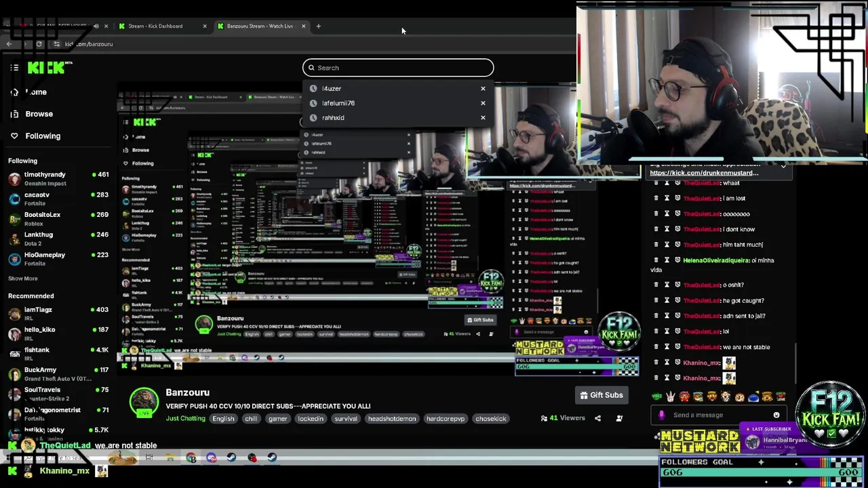The image size is (868, 488).
Task: Go back using the browser back arrow
Action: pos(9,44)
